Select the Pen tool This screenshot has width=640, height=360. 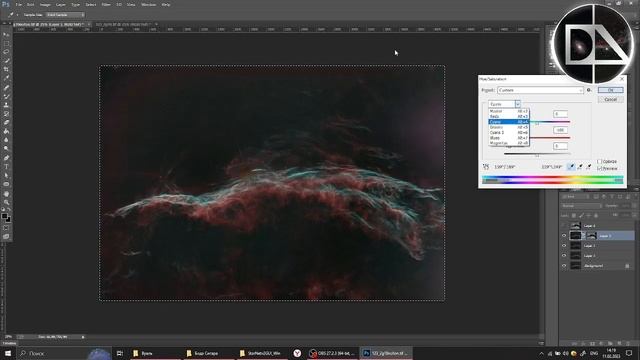(x=6, y=158)
